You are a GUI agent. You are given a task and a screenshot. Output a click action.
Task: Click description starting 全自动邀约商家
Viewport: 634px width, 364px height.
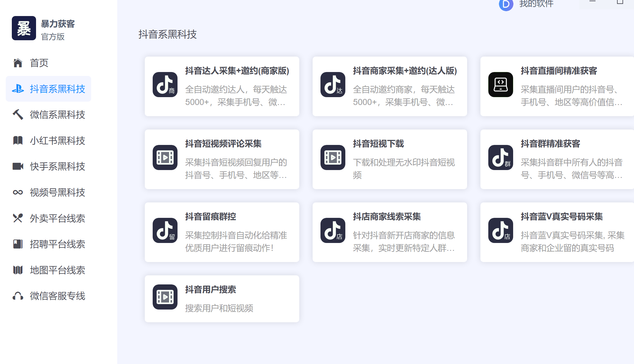tap(404, 96)
